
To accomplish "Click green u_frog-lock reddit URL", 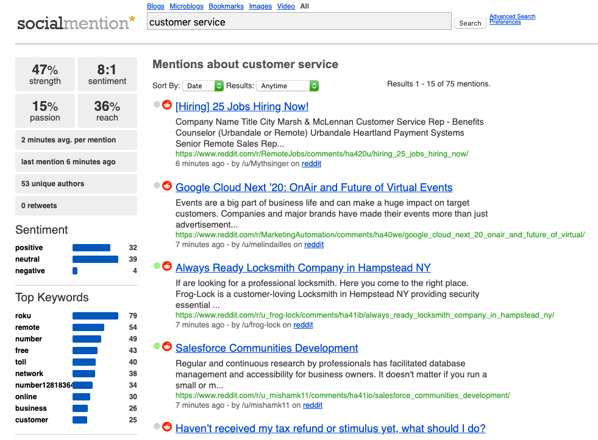I will [365, 315].
